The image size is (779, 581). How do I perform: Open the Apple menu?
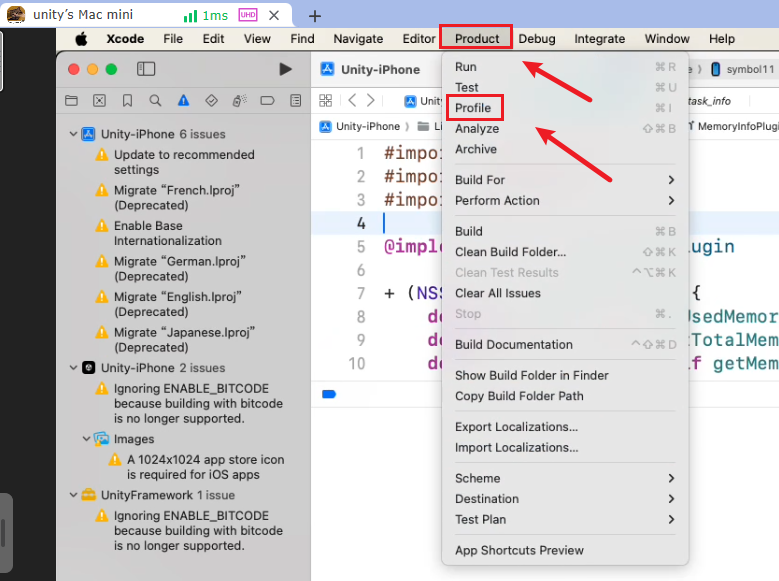pyautogui.click(x=81, y=39)
